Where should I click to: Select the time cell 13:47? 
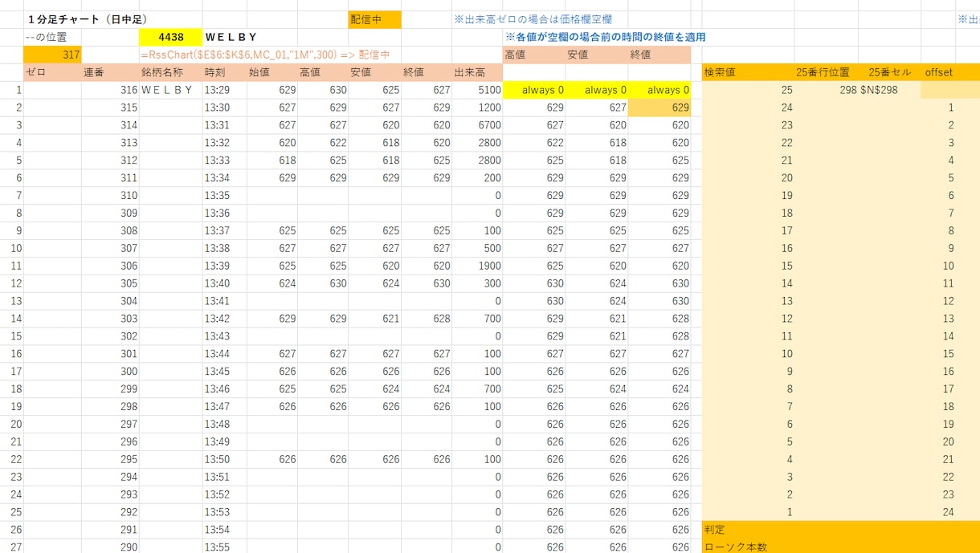point(225,407)
